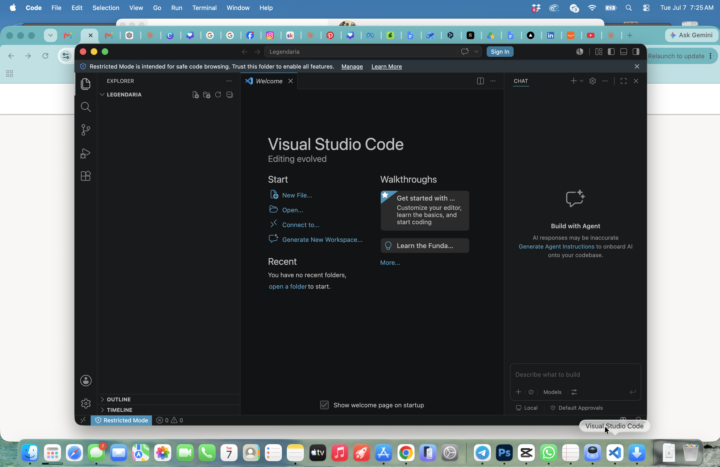Click the Sign In button
Viewport: 720px width, 467px height.
point(500,51)
